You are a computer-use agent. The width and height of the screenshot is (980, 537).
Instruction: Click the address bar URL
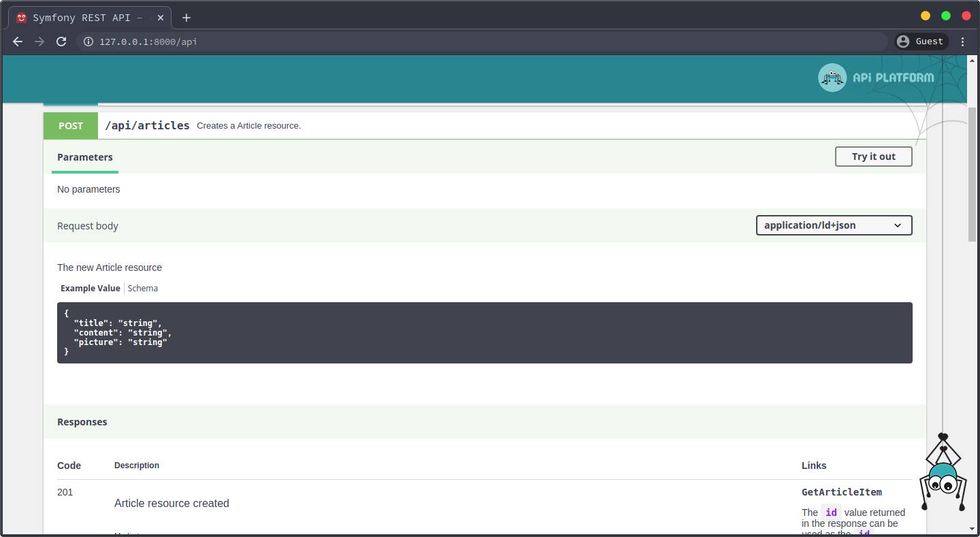tap(148, 42)
